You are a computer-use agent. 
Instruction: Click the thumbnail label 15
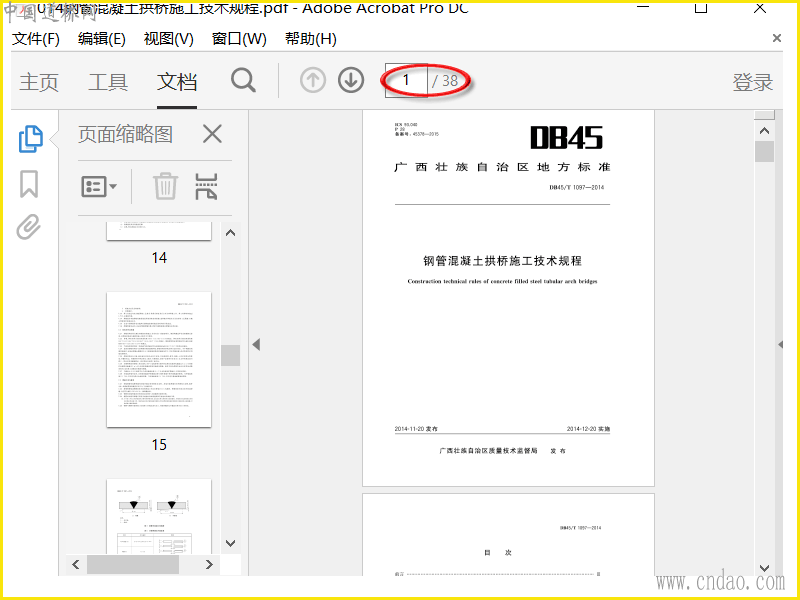tap(159, 444)
